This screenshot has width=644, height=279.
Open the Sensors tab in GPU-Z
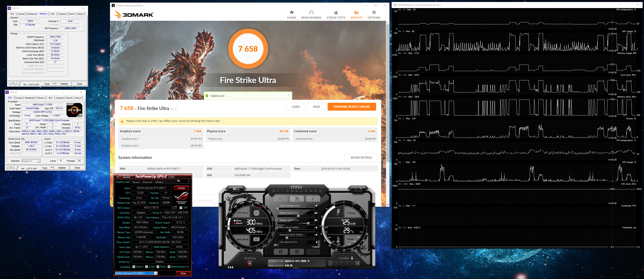[x=136, y=182]
